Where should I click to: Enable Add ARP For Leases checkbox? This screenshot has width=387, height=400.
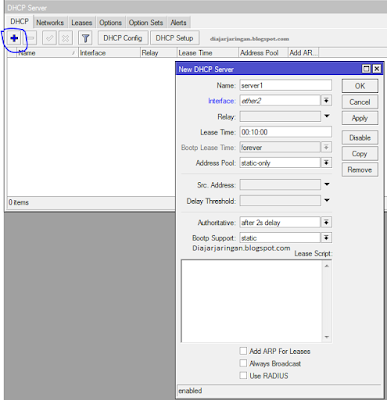[x=243, y=351]
